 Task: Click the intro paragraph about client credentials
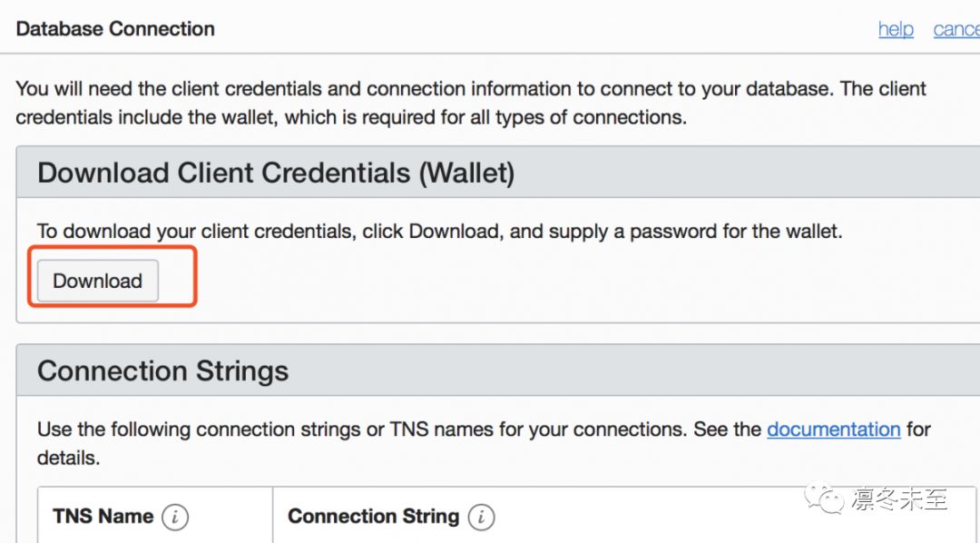coord(471,89)
